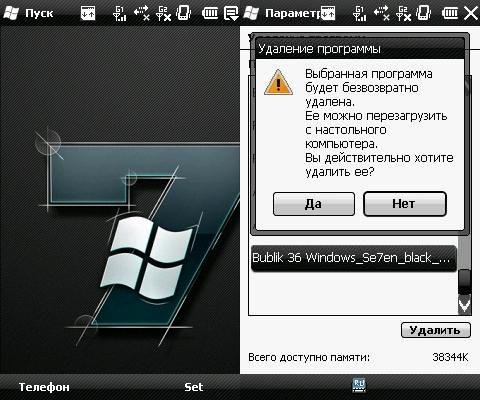Select Bublik 36 Windows_Se7en_black program entry

[354, 259]
